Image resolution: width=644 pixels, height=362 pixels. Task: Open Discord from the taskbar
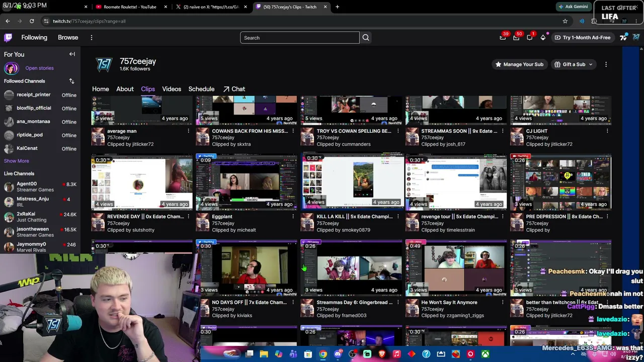pos(338,354)
